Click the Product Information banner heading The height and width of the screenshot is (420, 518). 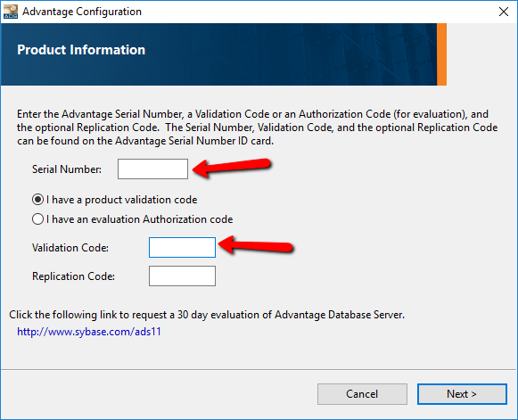81,50
